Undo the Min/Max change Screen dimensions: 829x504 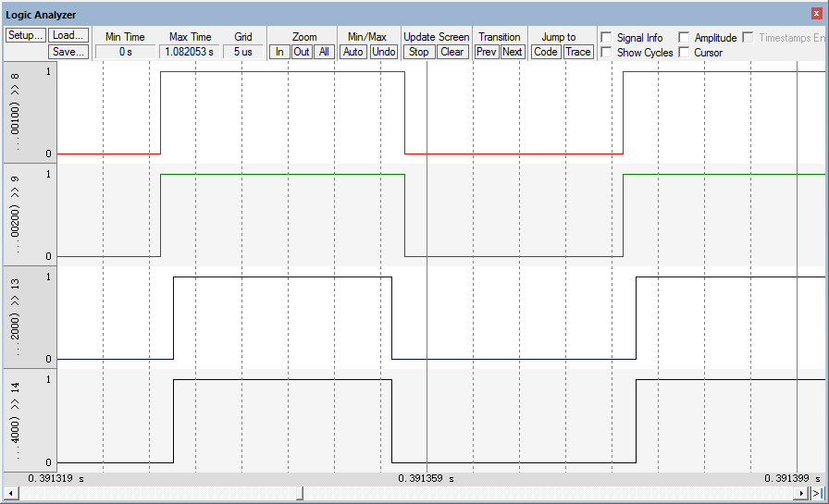pos(383,52)
